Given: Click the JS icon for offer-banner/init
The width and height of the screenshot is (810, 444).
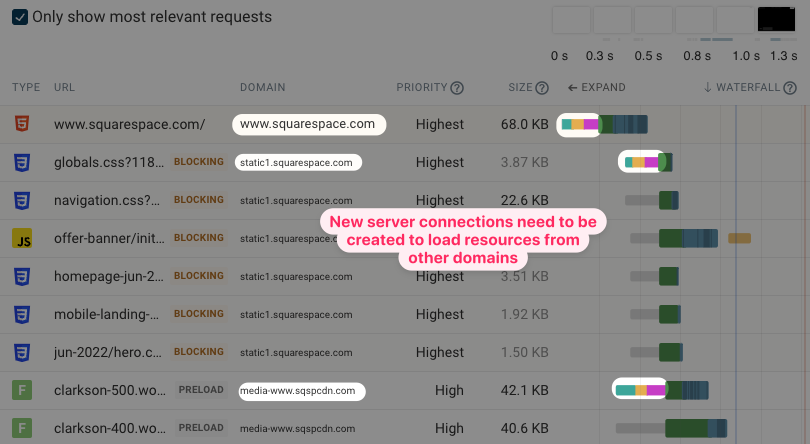Looking at the screenshot, I should point(22,238).
